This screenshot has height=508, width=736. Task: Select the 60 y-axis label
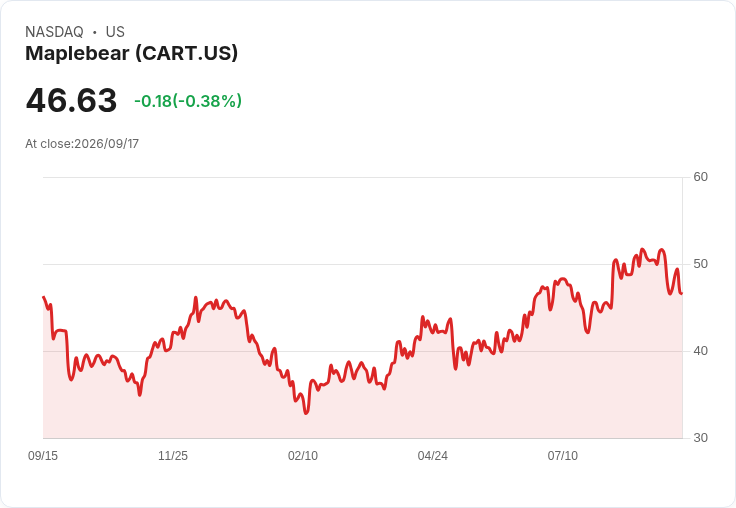[700, 177]
